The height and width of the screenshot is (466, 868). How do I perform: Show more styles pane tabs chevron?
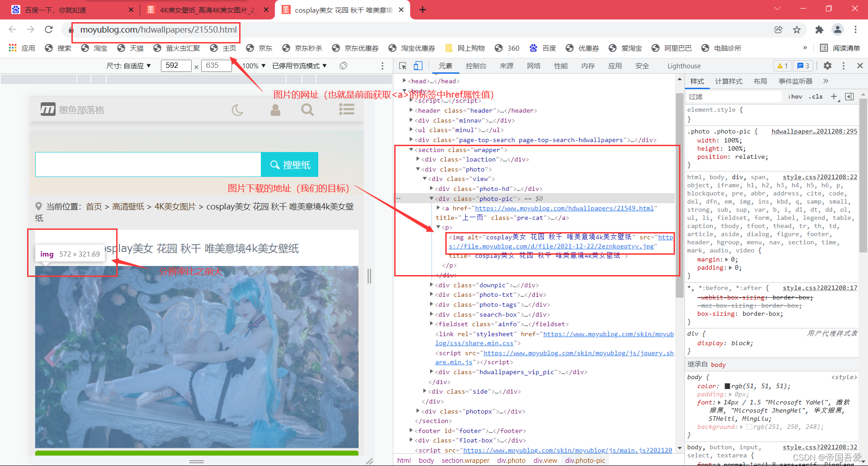(826, 81)
